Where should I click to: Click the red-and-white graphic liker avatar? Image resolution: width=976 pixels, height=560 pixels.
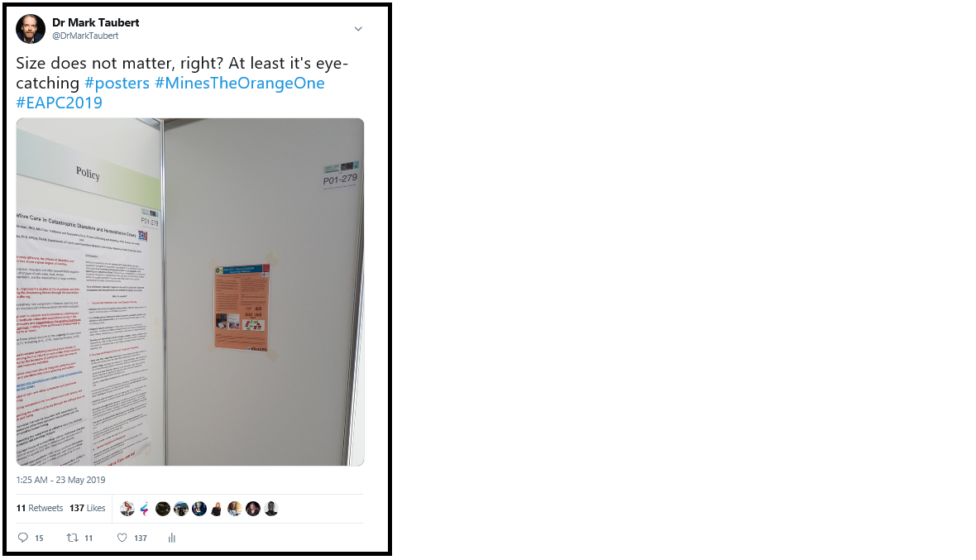tap(127, 509)
